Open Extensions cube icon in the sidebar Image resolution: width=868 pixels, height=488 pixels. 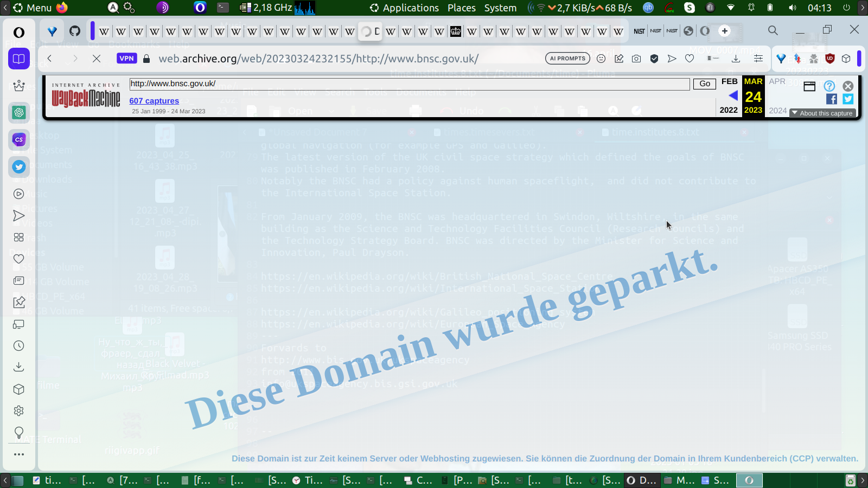pos(19,389)
